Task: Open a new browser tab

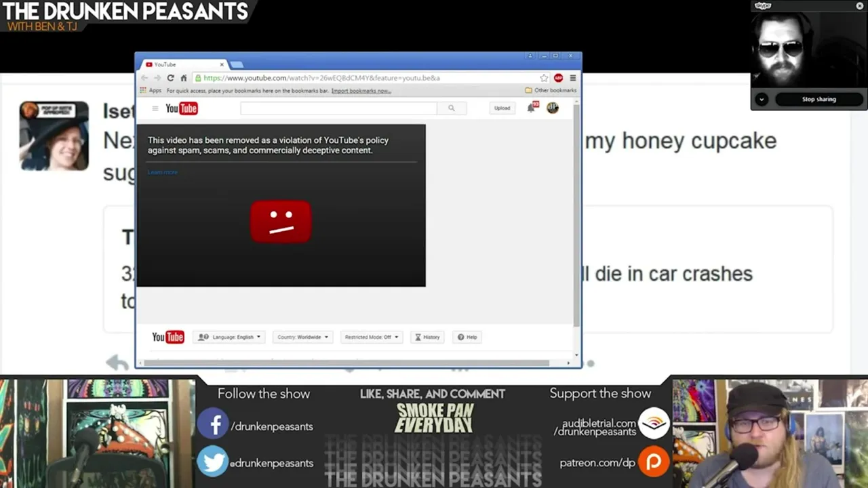Action: click(236, 64)
